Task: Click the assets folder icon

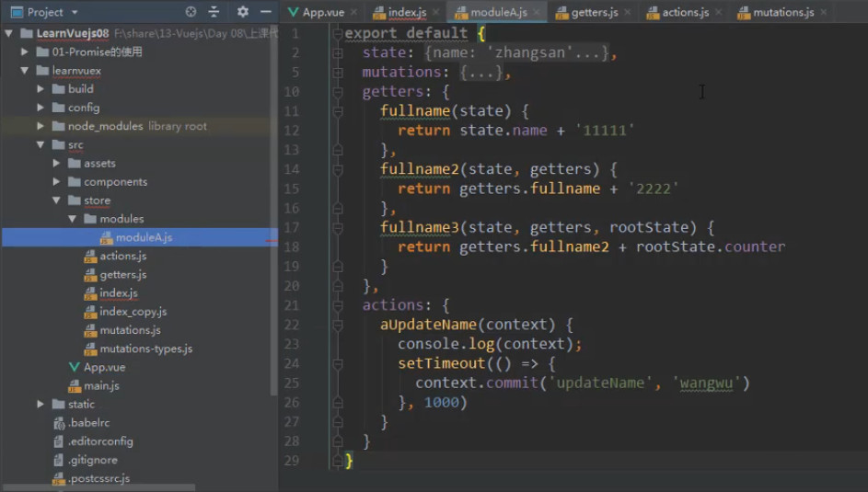Action: (75, 163)
